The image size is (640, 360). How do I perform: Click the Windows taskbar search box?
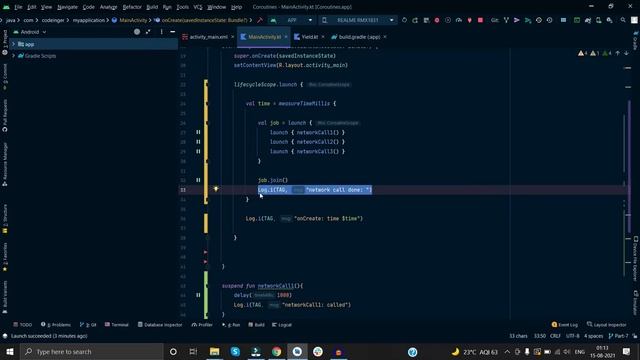pyautogui.click(x=92, y=351)
